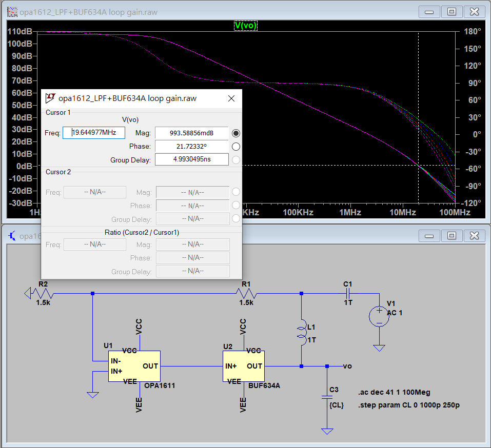Click the Ratio Freq field
The height and width of the screenshot is (448, 491).
(95, 245)
